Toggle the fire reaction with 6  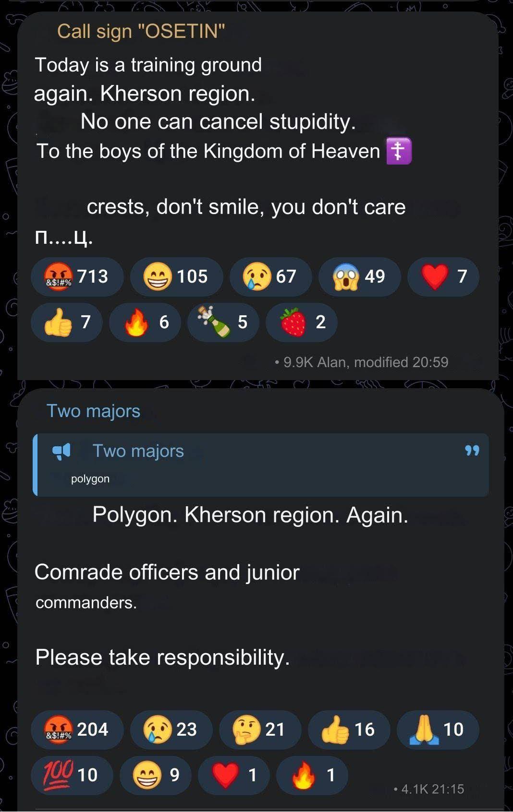(x=145, y=322)
